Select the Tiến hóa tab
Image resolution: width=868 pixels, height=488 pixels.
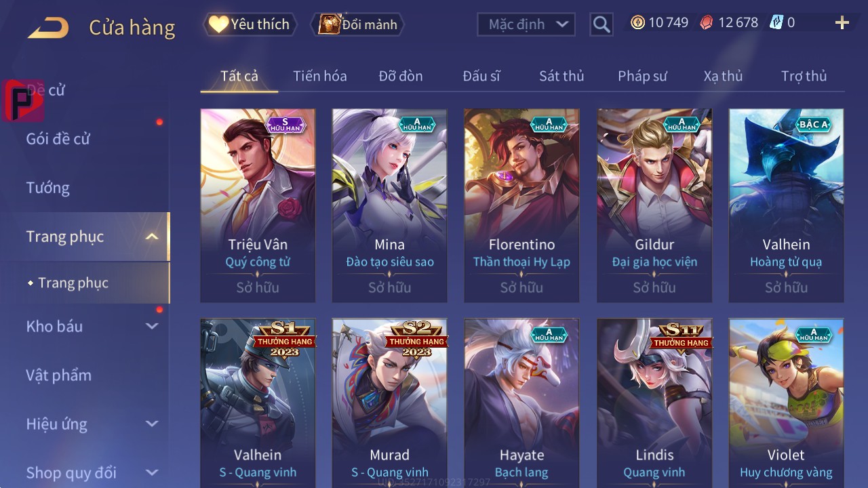pos(320,76)
